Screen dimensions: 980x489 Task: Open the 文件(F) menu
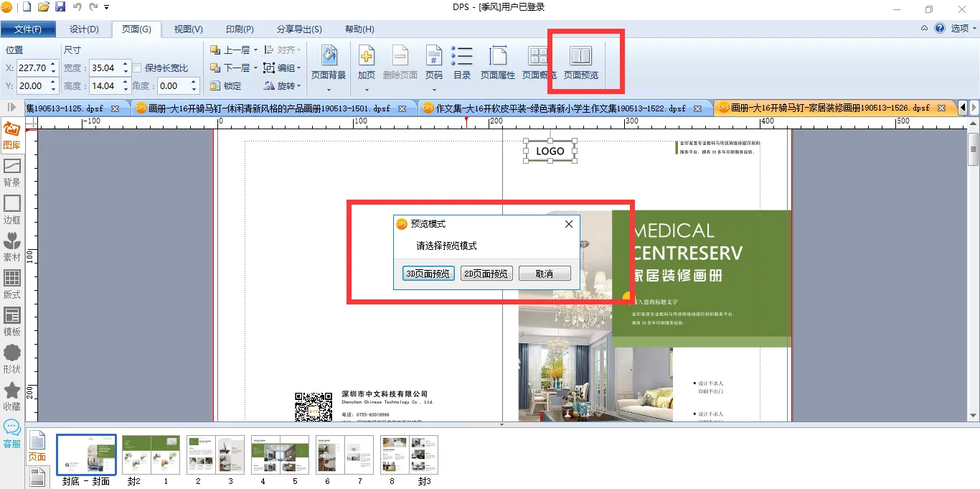pos(28,29)
